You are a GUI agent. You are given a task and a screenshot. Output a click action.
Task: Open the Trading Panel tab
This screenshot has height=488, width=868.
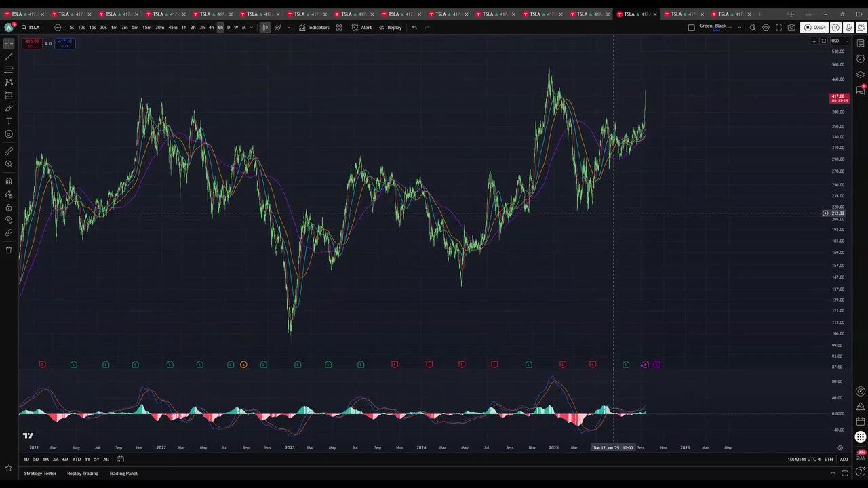[x=123, y=473]
